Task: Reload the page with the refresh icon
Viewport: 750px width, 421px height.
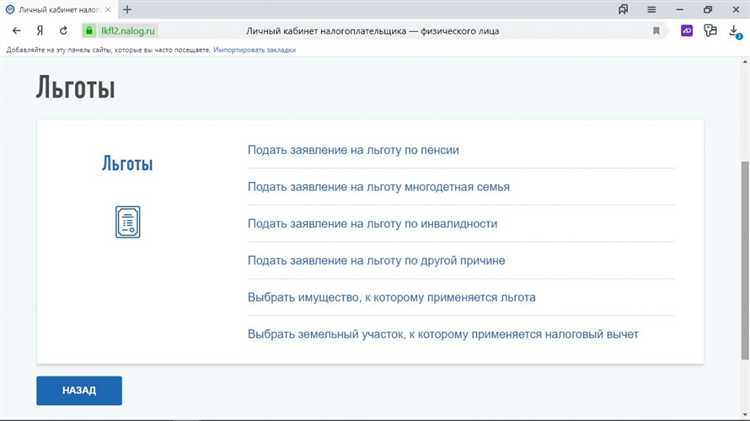Action: 63,31
